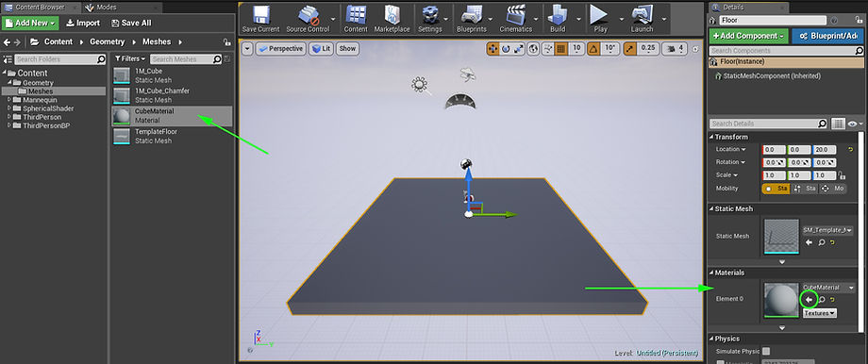The width and height of the screenshot is (868, 364).
Task: Navigate forward in Content Browser history
Action: tap(17, 42)
